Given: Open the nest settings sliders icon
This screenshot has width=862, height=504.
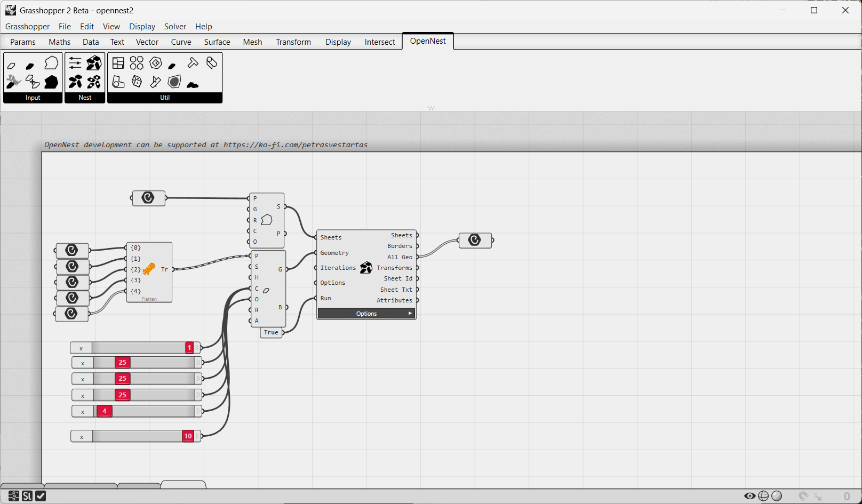Looking at the screenshot, I should click(x=75, y=63).
